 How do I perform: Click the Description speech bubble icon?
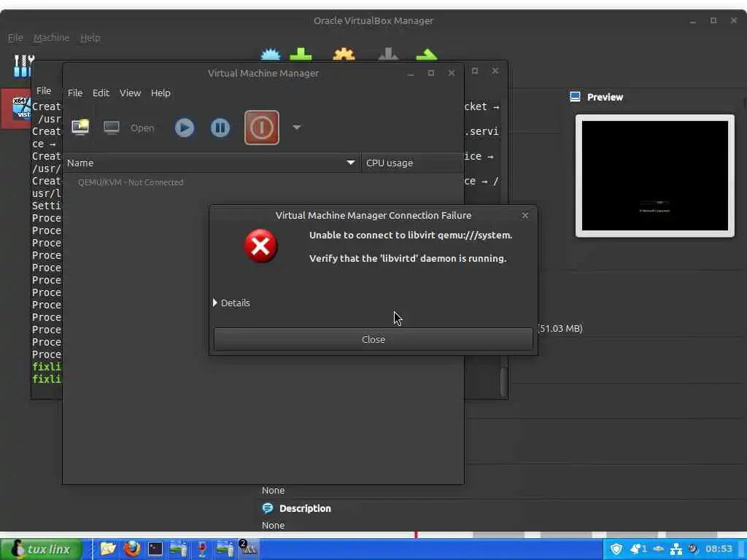point(268,508)
